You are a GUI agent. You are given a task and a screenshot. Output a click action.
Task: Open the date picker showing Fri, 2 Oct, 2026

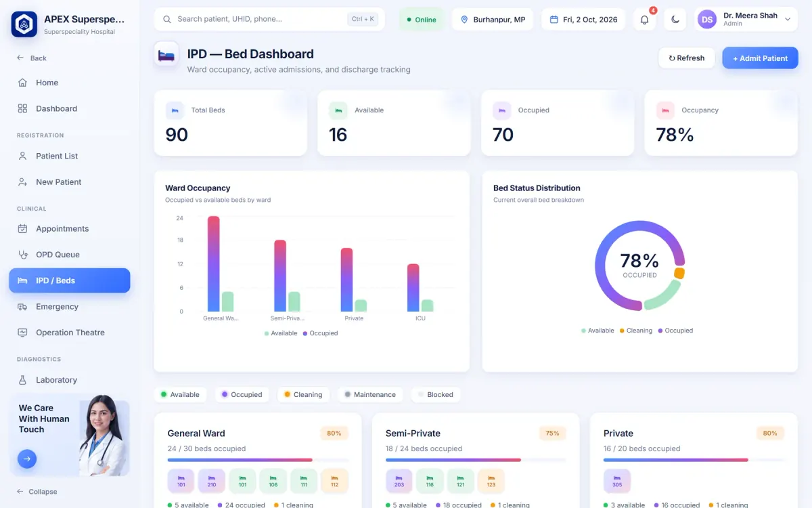tap(584, 20)
